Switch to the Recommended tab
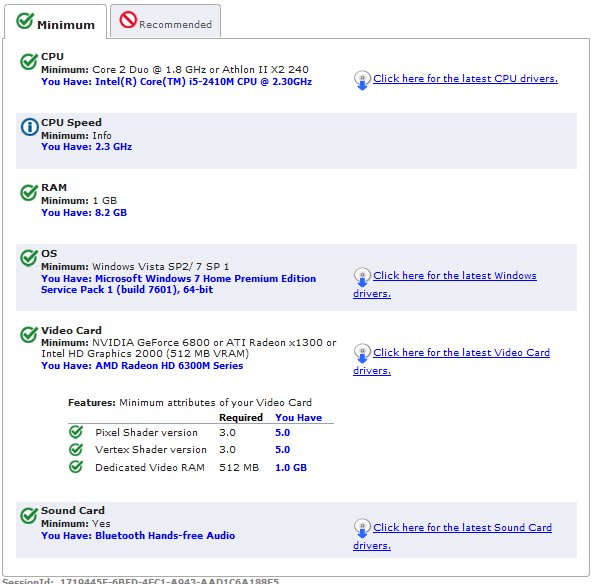This screenshot has width=594, height=584. point(165,21)
